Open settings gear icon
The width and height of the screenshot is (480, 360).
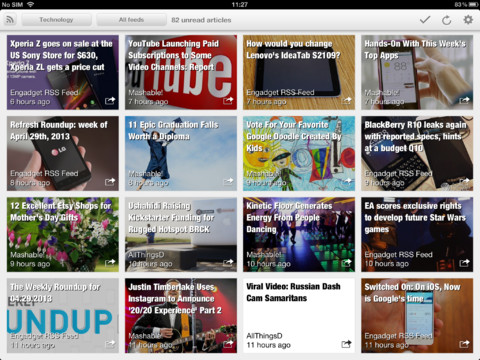click(468, 20)
